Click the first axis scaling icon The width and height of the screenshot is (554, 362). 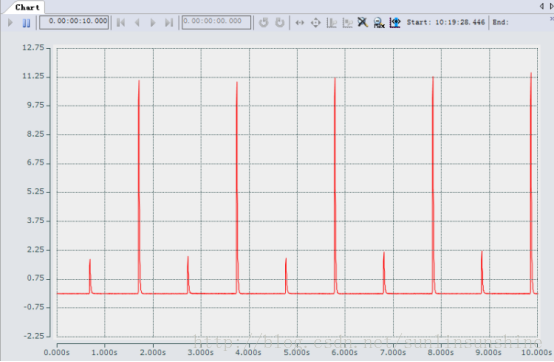point(331,23)
